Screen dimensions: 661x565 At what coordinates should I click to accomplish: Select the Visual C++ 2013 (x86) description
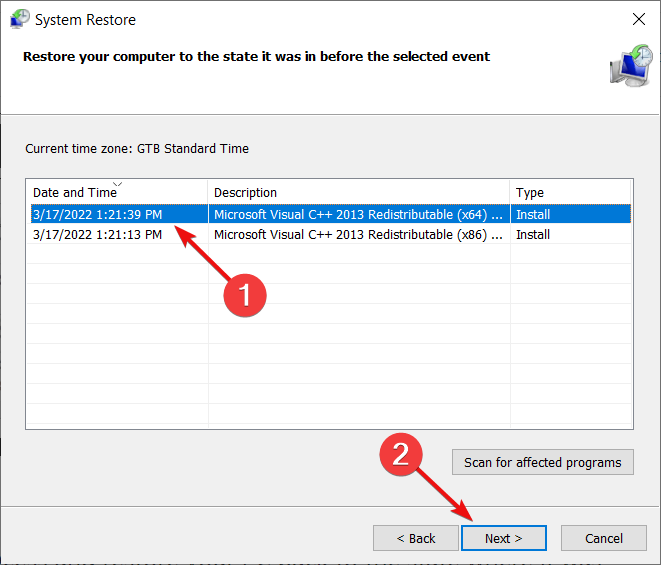[358, 234]
